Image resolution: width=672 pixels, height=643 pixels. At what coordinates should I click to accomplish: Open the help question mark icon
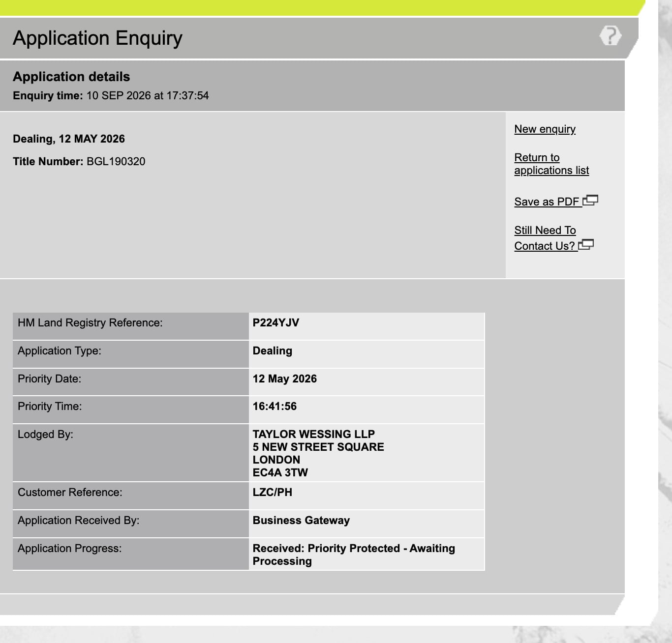[x=611, y=36]
